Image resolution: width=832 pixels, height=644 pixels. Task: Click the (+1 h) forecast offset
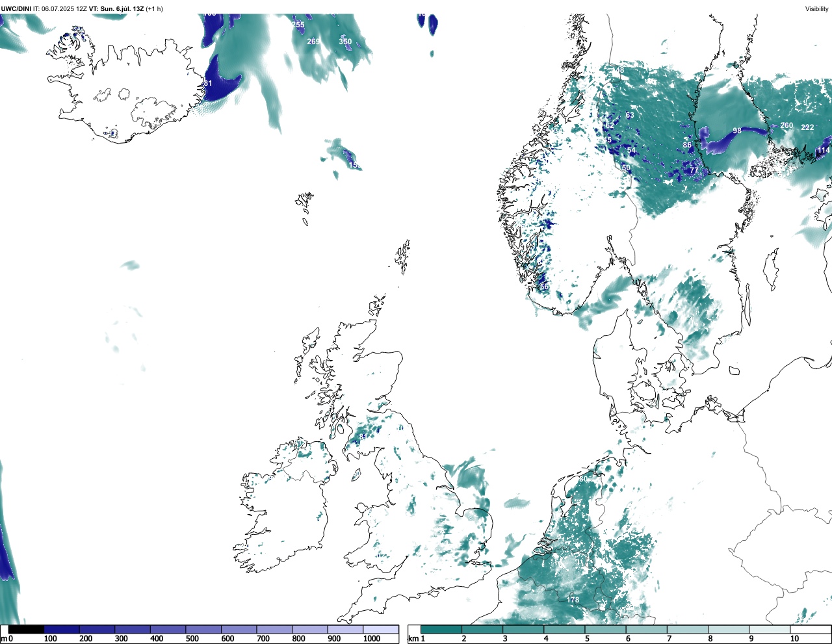[155, 8]
